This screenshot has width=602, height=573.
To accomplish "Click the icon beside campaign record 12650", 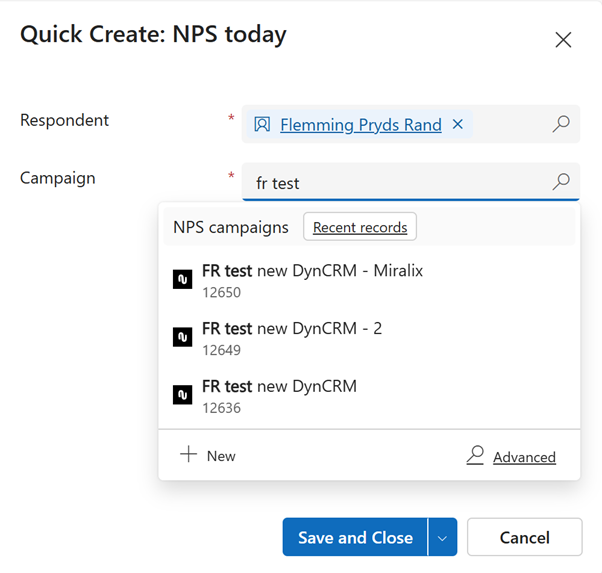I will pyautogui.click(x=182, y=280).
